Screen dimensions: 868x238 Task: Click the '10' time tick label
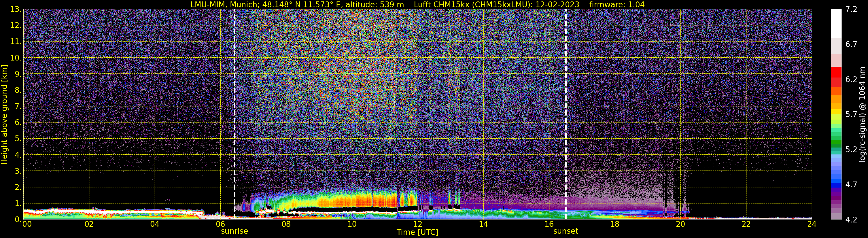click(352, 224)
